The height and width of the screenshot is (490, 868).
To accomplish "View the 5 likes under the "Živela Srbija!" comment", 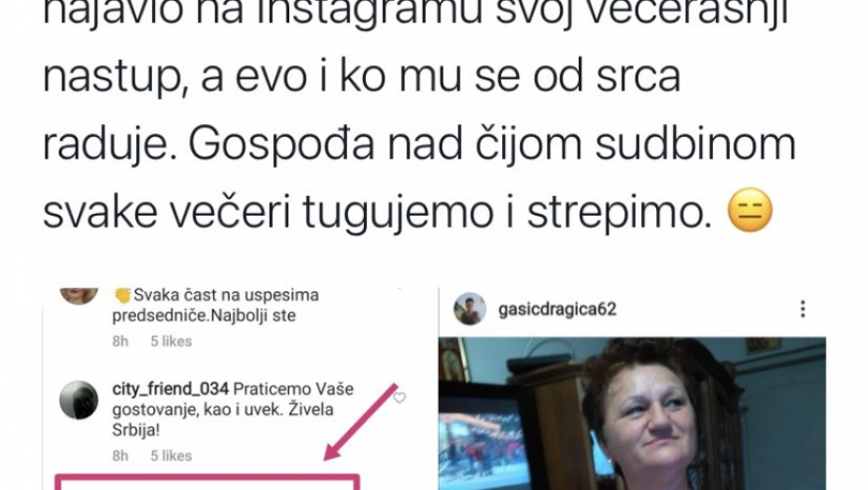I will (171, 455).
